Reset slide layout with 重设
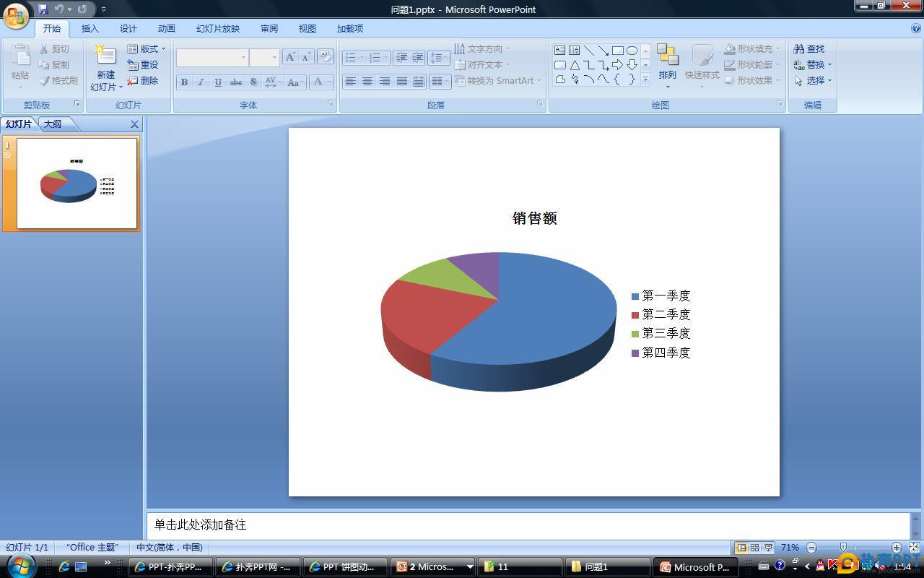 click(143, 64)
